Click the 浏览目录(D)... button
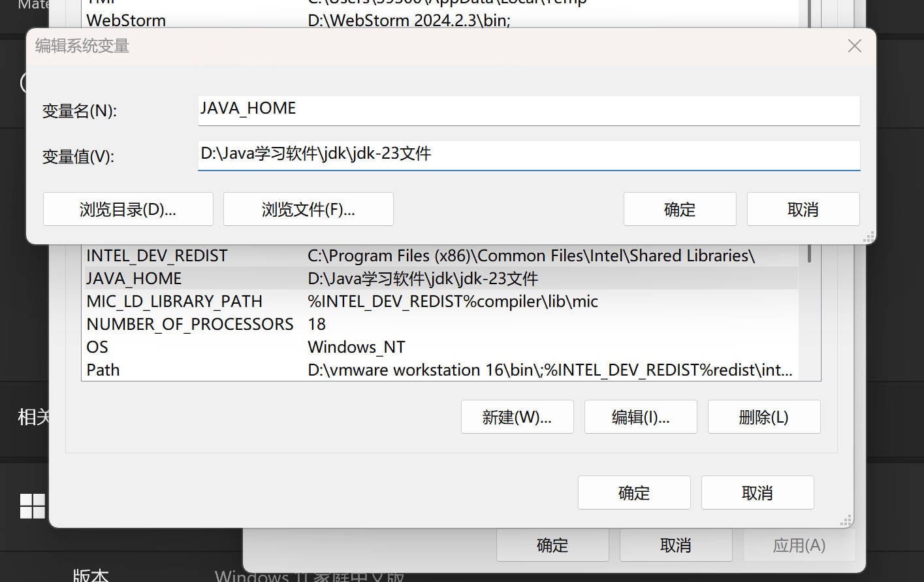The width and height of the screenshot is (924, 582). coord(128,209)
